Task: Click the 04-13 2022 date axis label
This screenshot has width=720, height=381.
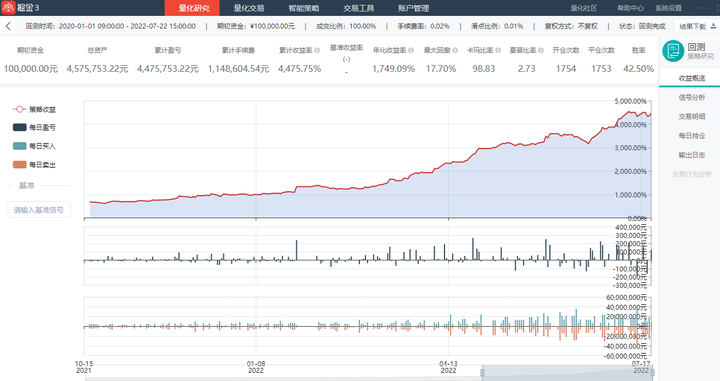Action: click(448, 367)
